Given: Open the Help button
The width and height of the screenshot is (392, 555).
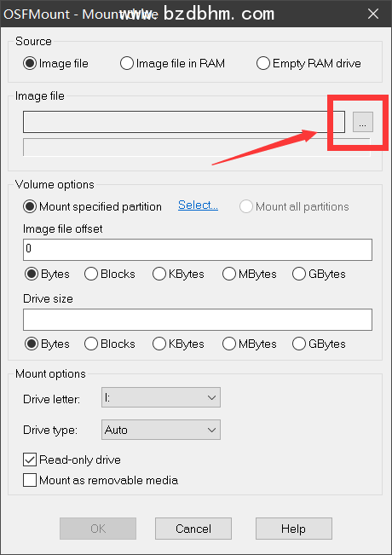Looking at the screenshot, I should (294, 529).
